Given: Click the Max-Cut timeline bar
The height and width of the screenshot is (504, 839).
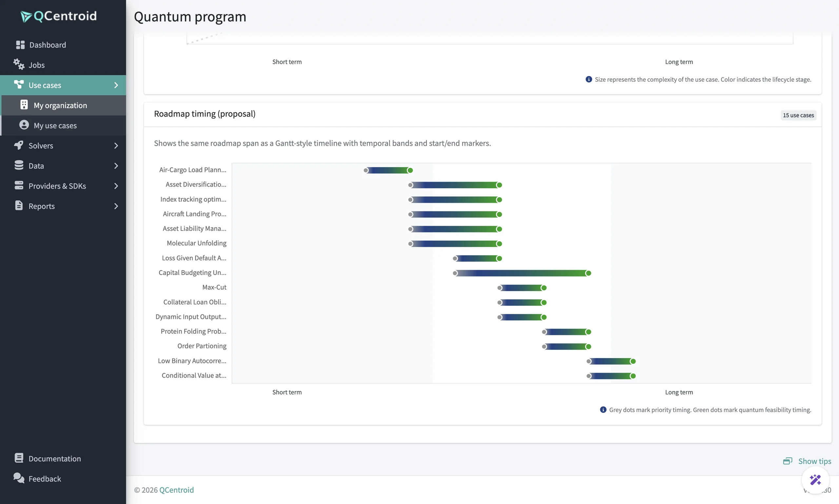Looking at the screenshot, I should [521, 288].
